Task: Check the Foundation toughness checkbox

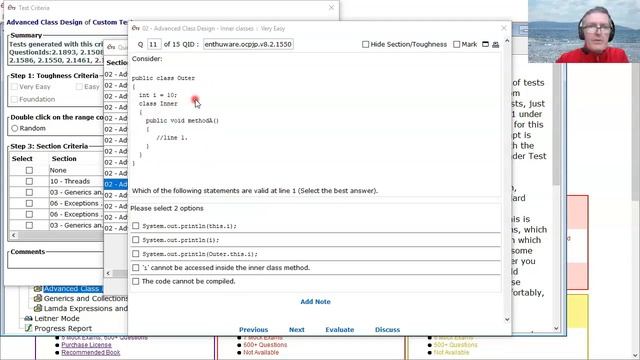Action: [15, 99]
